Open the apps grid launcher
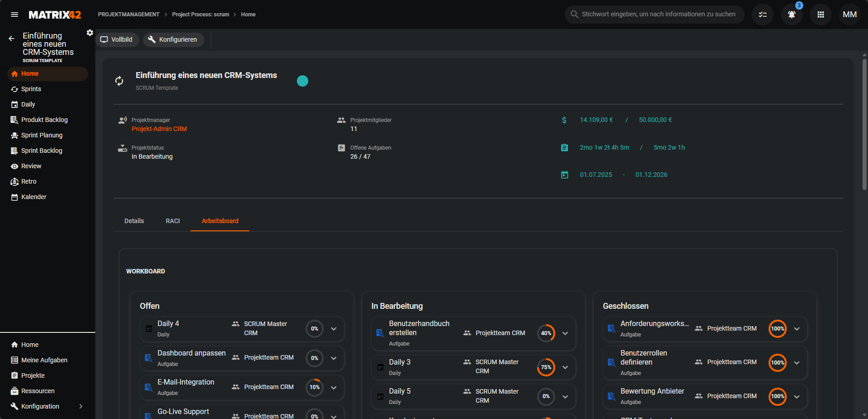This screenshot has height=419, width=868. 820,15
